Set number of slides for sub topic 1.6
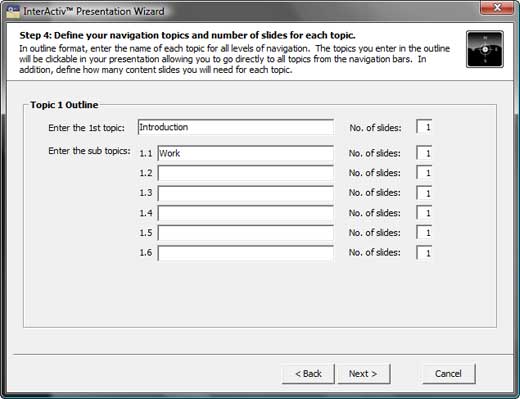This screenshot has width=520, height=399. tap(424, 253)
